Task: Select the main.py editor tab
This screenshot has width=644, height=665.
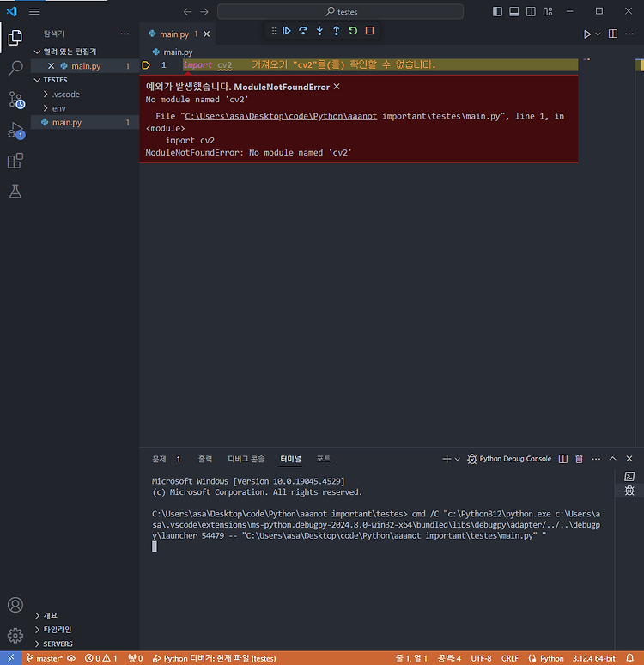Action: pyautogui.click(x=174, y=34)
